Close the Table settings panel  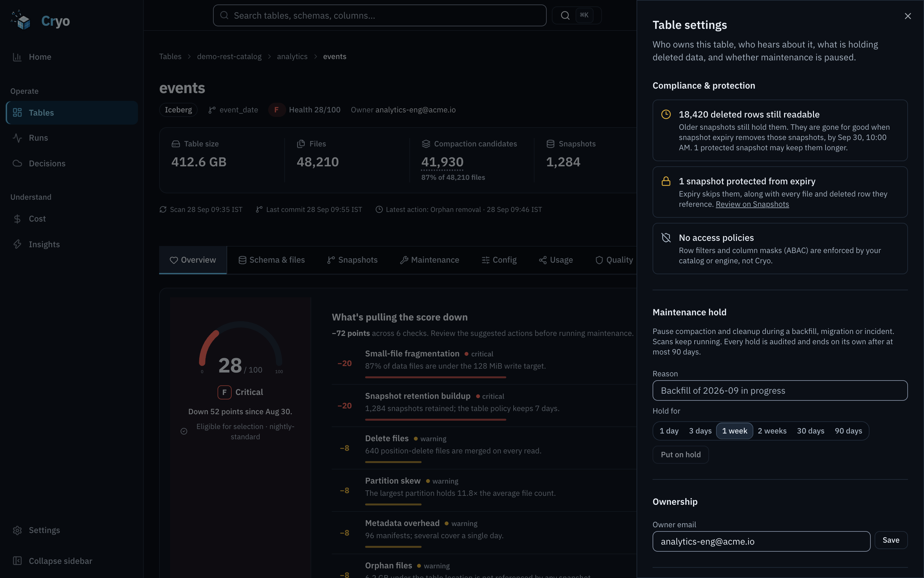[x=908, y=16]
